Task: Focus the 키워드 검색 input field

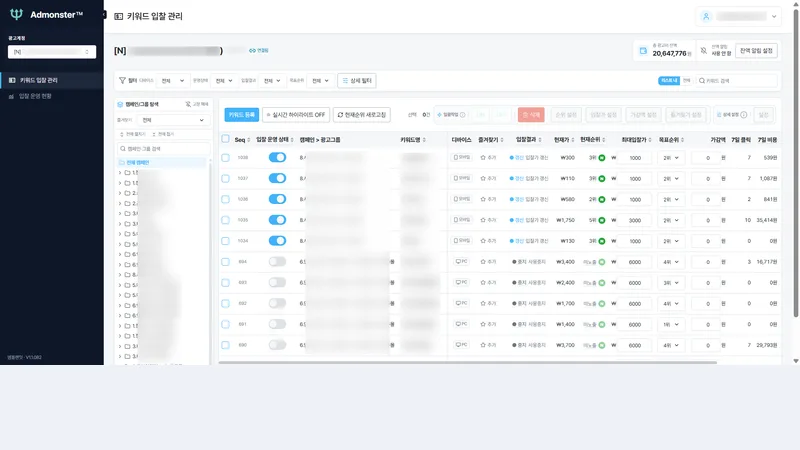Action: 736,81
